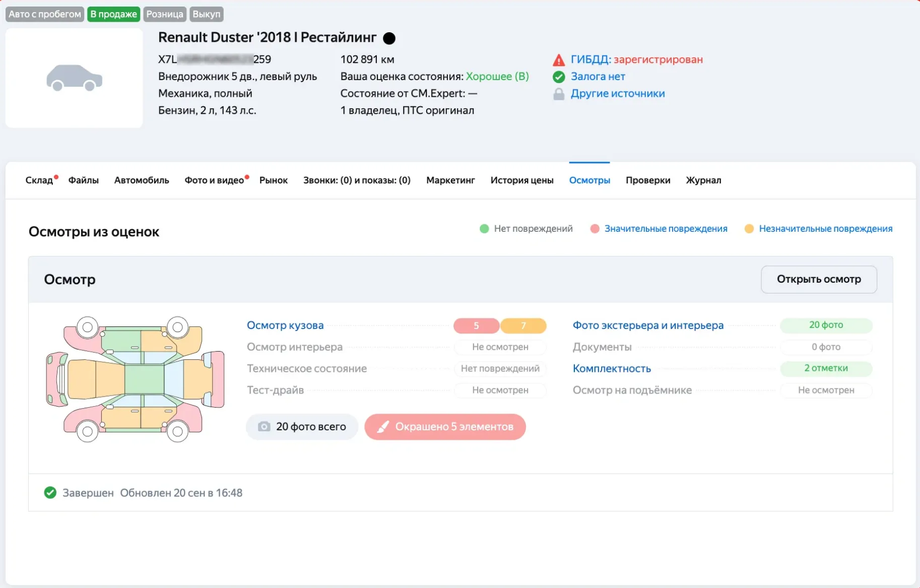Image resolution: width=920 pixels, height=588 pixels.
Task: Open the Фото и видео tab
Action: [x=214, y=180]
